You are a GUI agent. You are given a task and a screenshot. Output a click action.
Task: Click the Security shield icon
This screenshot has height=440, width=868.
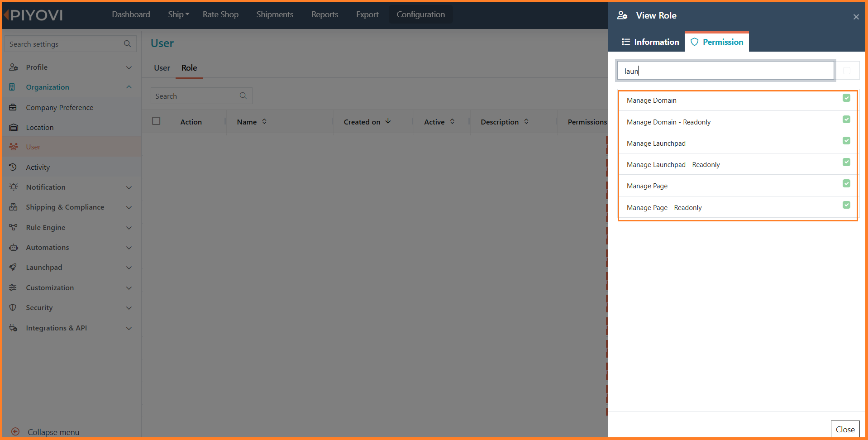pyautogui.click(x=13, y=307)
